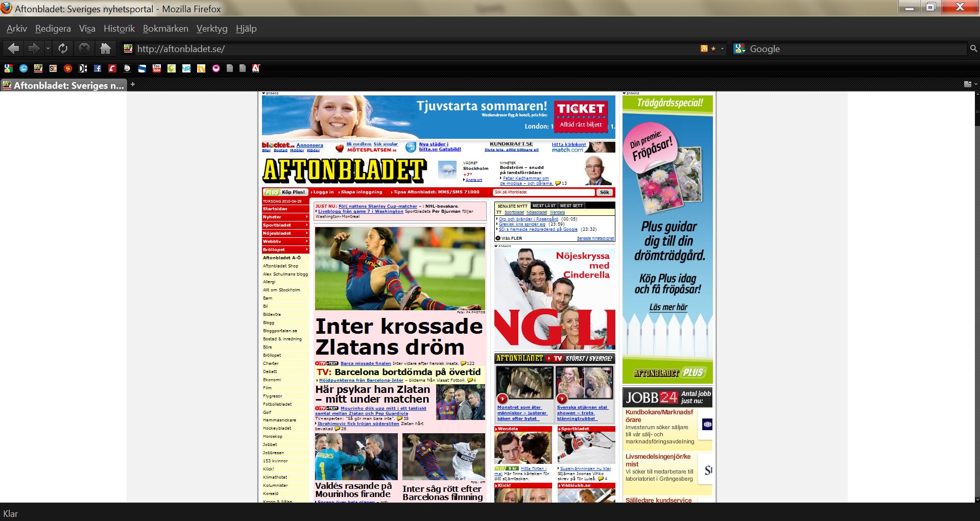Reload the current page
Viewport: 980px width, 521px height.
[x=63, y=48]
